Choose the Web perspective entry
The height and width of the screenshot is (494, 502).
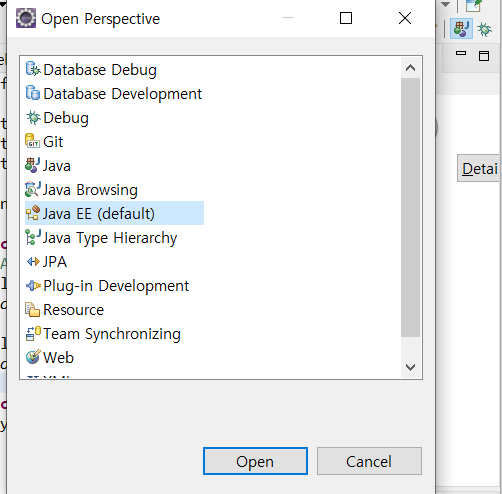click(50, 358)
